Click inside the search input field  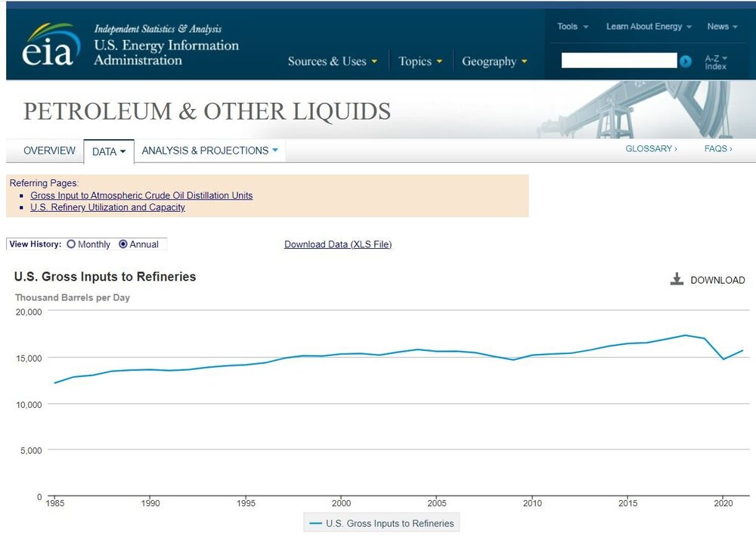point(618,60)
